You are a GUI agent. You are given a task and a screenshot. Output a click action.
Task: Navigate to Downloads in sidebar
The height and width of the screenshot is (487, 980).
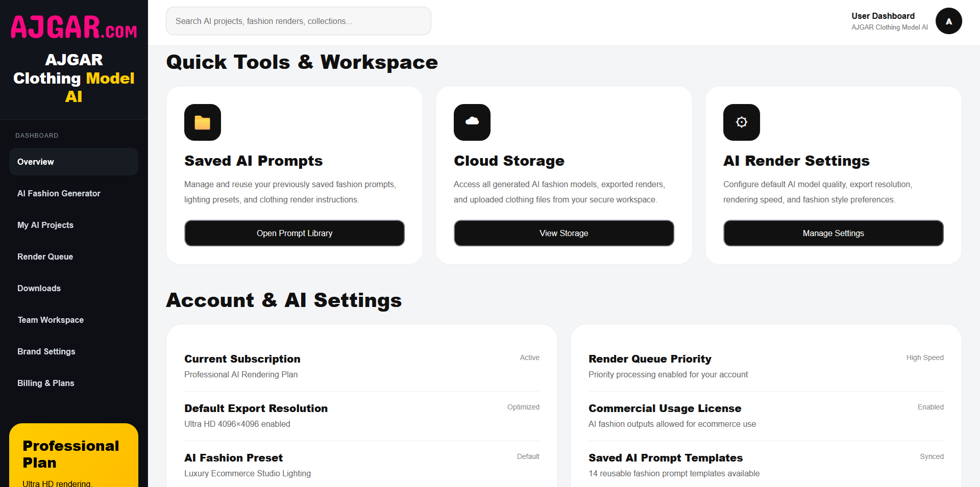73,288
